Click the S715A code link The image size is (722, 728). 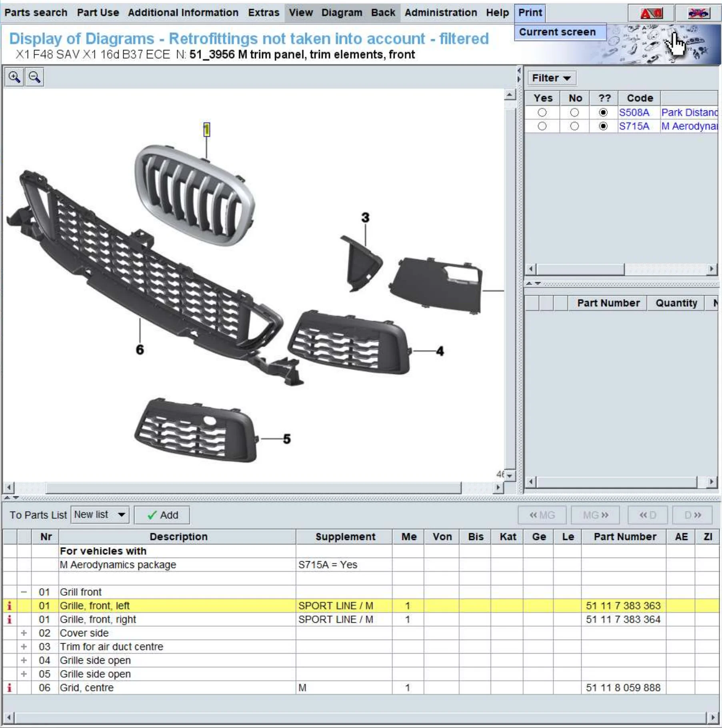pos(634,126)
